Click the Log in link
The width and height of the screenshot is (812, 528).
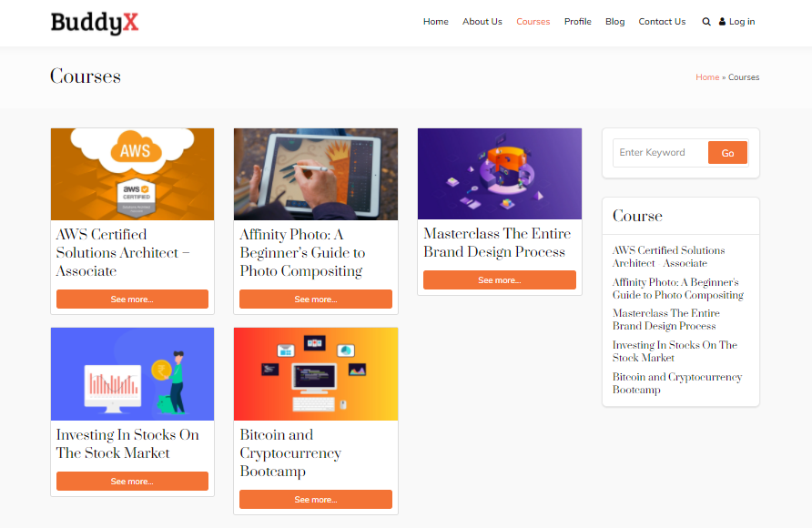tap(742, 22)
